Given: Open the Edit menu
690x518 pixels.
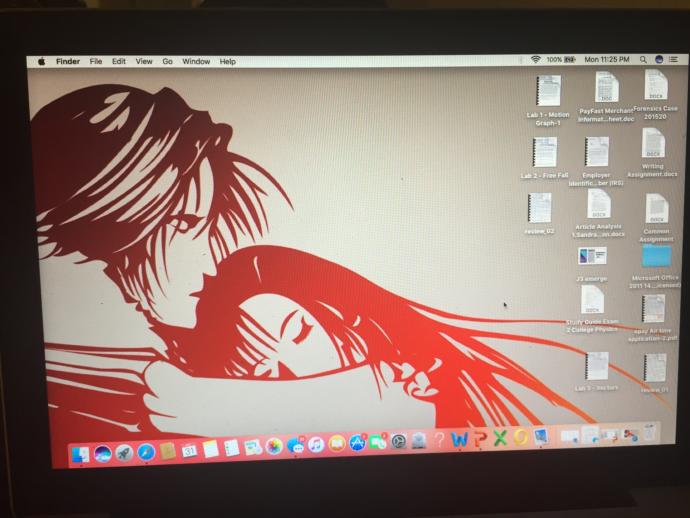Looking at the screenshot, I should pyautogui.click(x=119, y=62).
